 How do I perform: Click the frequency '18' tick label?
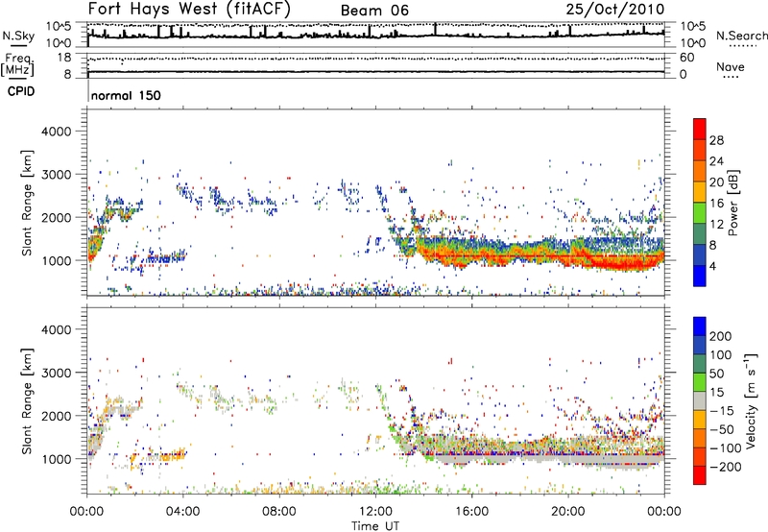[64, 58]
